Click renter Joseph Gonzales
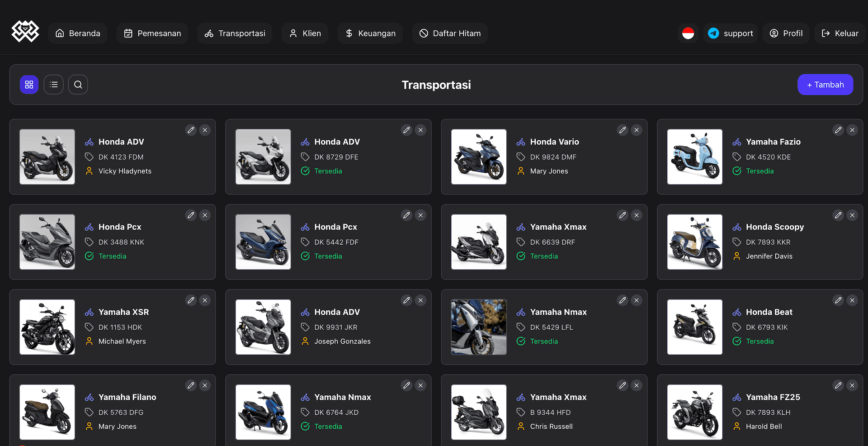Screen dimensions: 868x446 (342, 341)
